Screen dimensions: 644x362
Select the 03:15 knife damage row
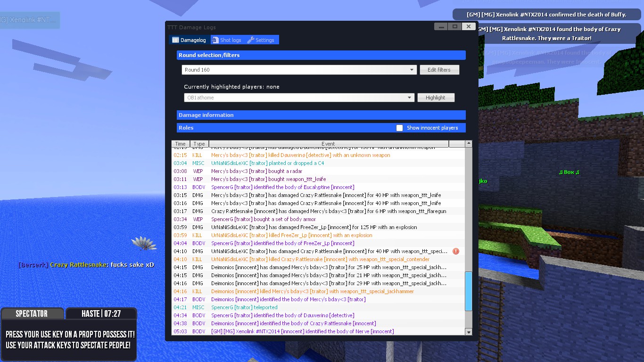click(318, 195)
